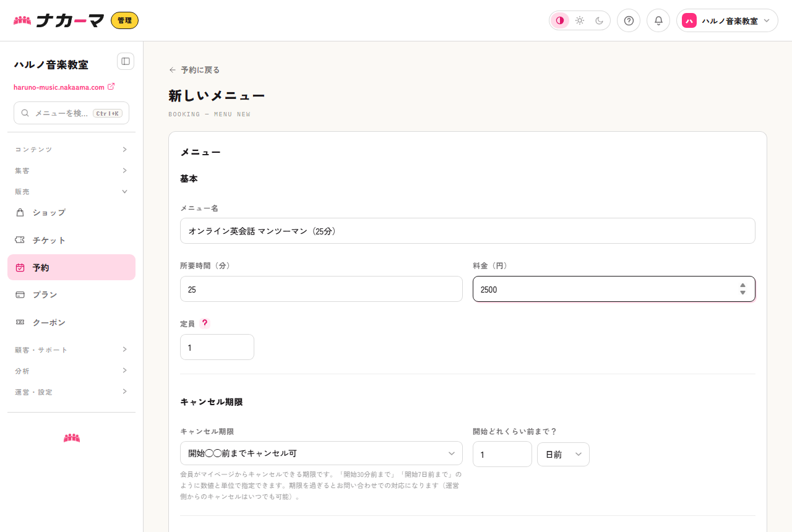Viewport: 792px width, 532px height.
Task: Expand 集客 sidebar section
Action: click(71, 171)
